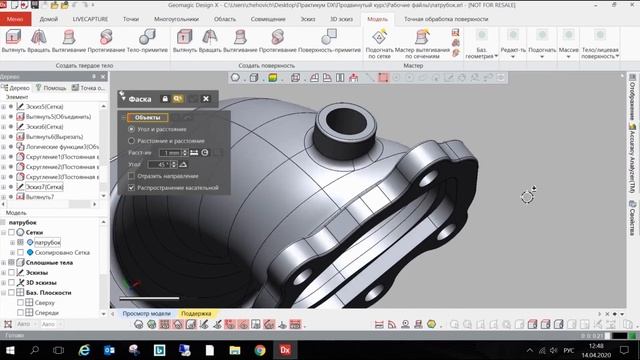Switch to Многоугольники ribbon tab
Viewport: 640px width, 360px height.
pos(176,19)
